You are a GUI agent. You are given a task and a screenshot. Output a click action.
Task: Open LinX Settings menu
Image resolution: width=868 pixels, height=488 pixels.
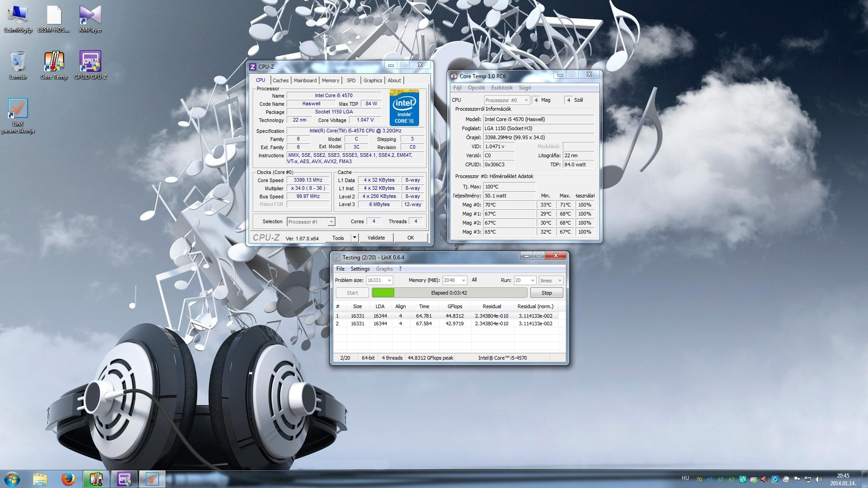360,269
